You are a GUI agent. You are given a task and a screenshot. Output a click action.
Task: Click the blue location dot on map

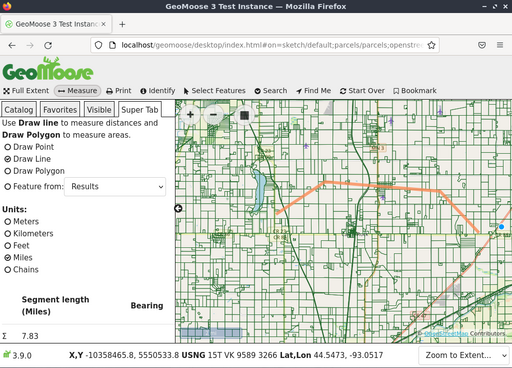[x=501, y=227]
